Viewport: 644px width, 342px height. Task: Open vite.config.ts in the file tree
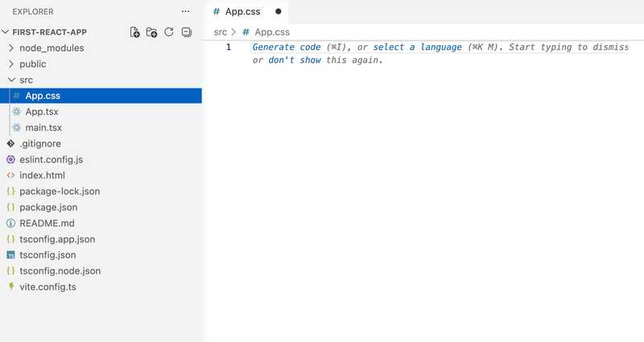[x=47, y=286]
